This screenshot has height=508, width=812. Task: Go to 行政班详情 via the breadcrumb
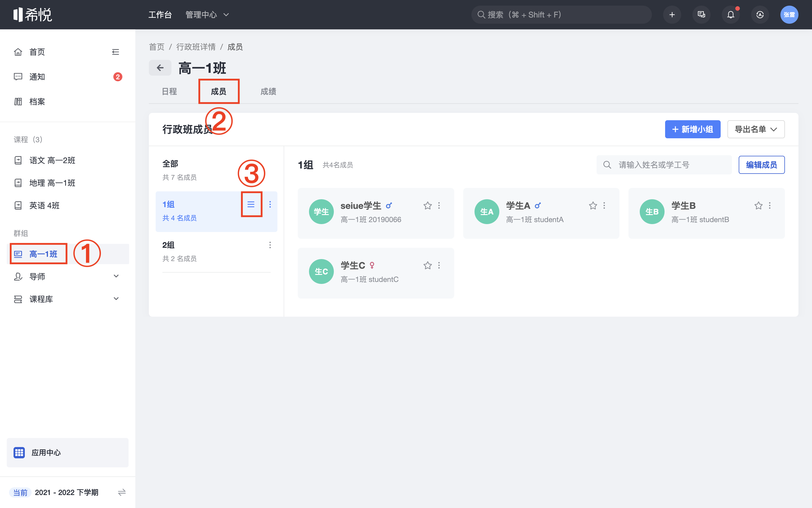click(x=196, y=47)
